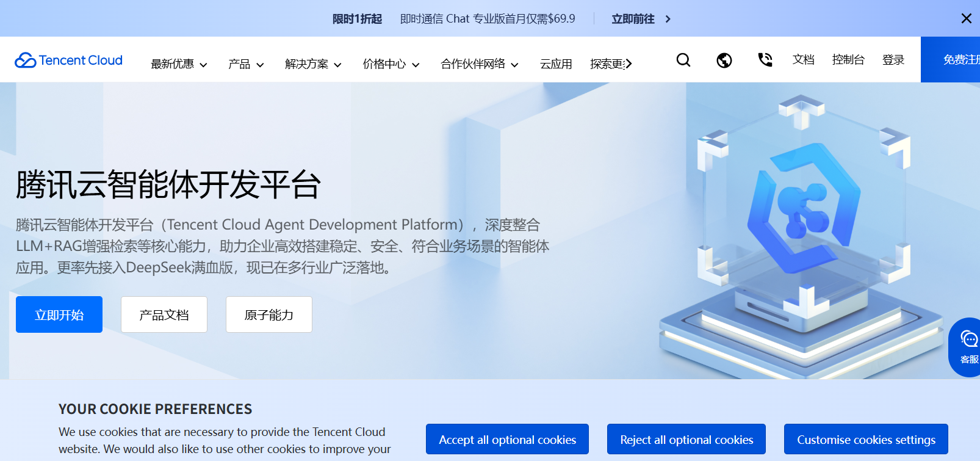Screen dimensions: 980x461
Task: Expand the 最新优惠 dropdown menu
Action: click(179, 64)
